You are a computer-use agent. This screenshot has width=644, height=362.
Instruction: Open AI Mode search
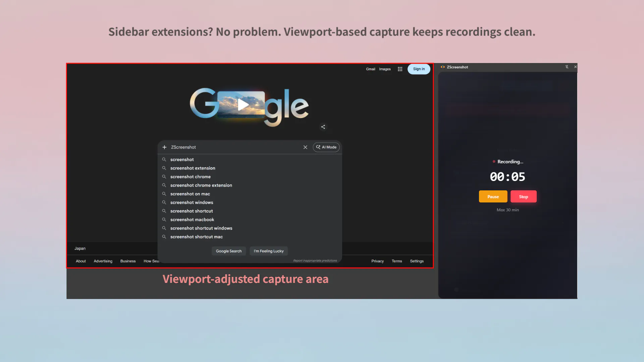pos(326,147)
